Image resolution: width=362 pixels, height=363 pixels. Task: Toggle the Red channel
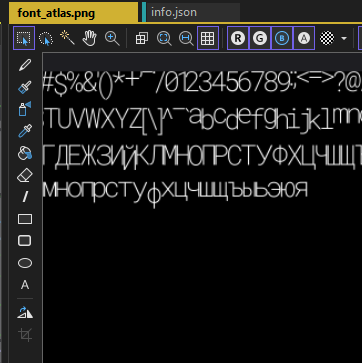238,38
